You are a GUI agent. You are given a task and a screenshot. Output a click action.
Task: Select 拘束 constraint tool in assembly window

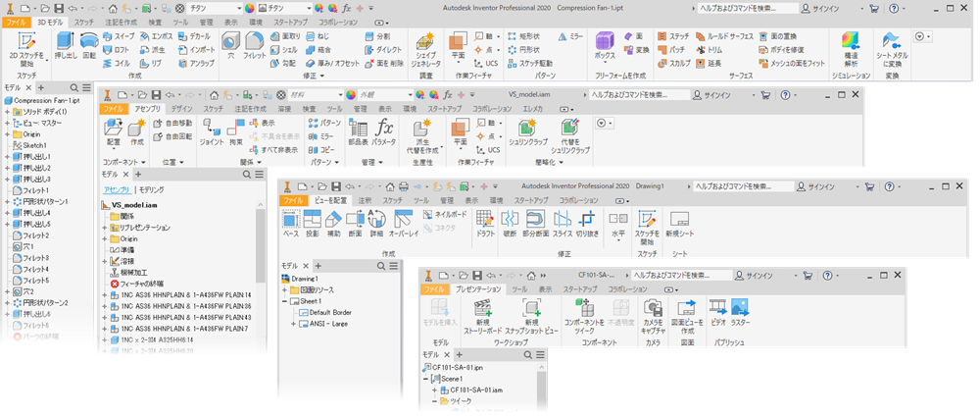(x=235, y=132)
